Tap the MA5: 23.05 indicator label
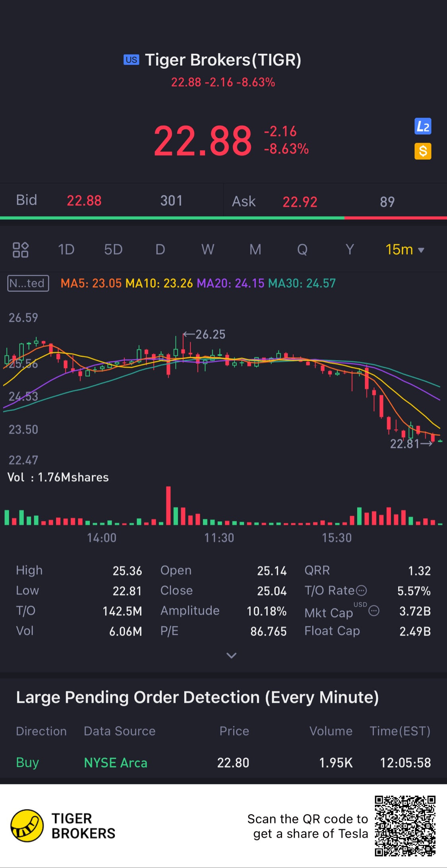The height and width of the screenshot is (868, 447). 91,284
